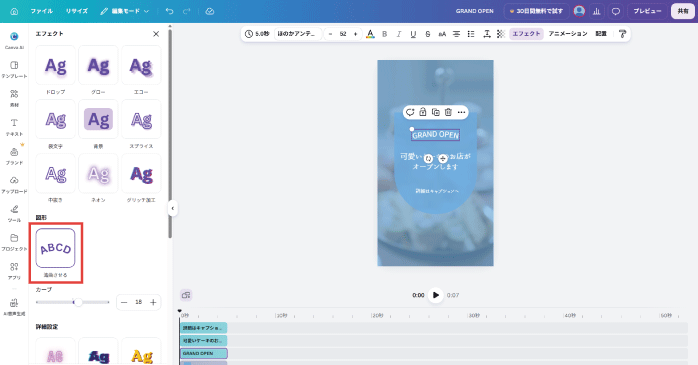Expand the 編集モード dropdown
This screenshot has height=365, width=698.
coord(125,11)
